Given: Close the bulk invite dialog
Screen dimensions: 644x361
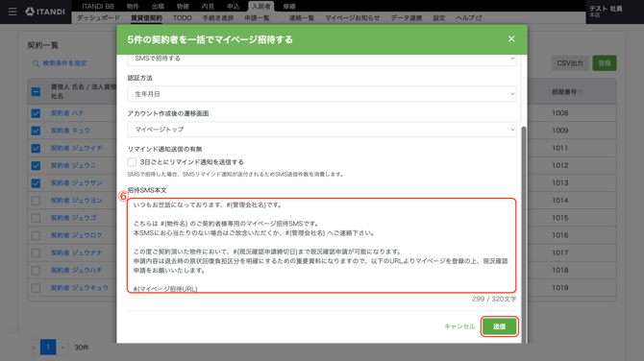Looking at the screenshot, I should coord(511,39).
